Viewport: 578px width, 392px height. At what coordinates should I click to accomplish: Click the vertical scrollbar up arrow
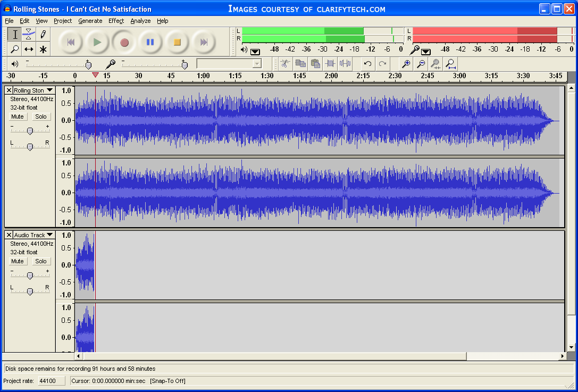[571, 88]
